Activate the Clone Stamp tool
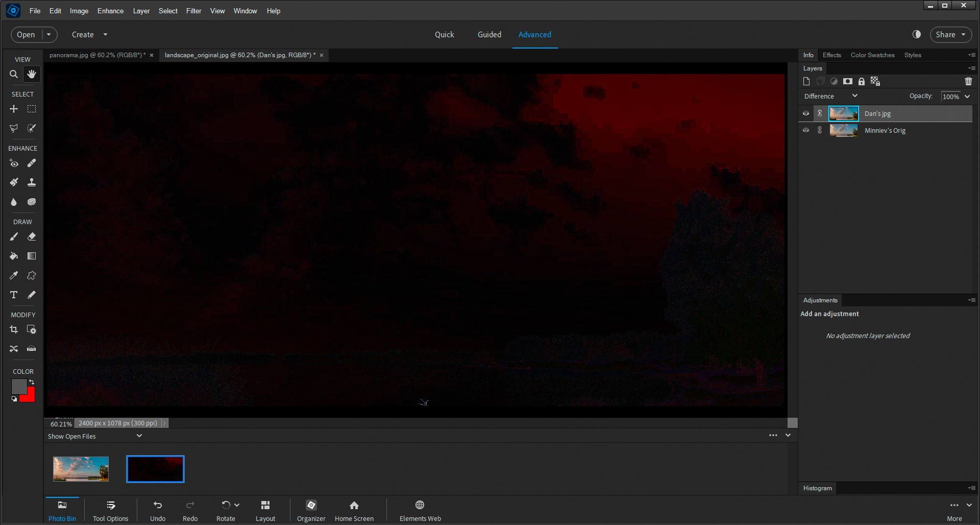 (32, 182)
